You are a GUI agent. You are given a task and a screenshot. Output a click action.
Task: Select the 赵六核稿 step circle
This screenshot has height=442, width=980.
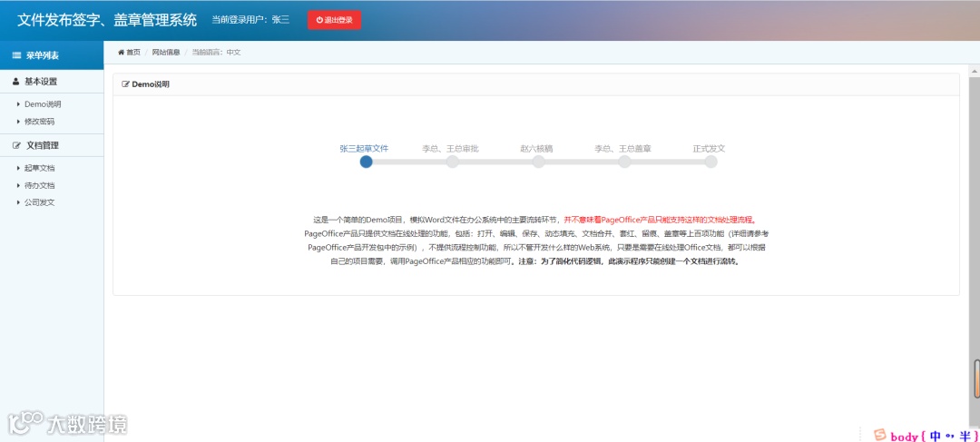pos(538,162)
